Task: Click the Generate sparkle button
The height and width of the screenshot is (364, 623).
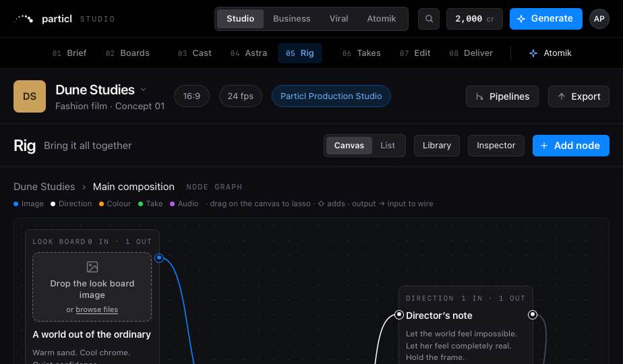Action: click(x=546, y=19)
